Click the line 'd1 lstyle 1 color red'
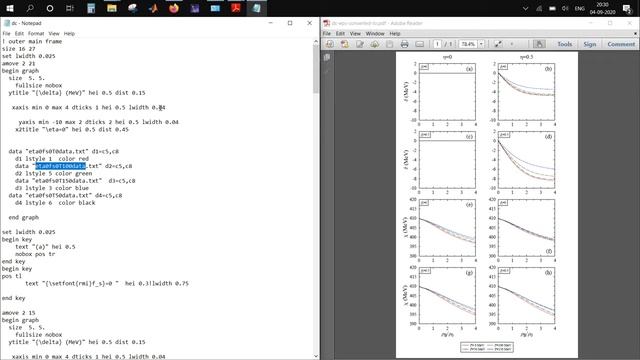Screen dimensions: 640x360 52,159
